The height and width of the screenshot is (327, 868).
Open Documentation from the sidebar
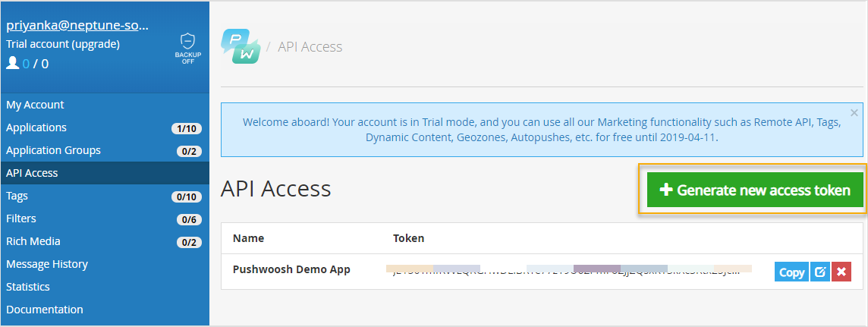tap(45, 310)
